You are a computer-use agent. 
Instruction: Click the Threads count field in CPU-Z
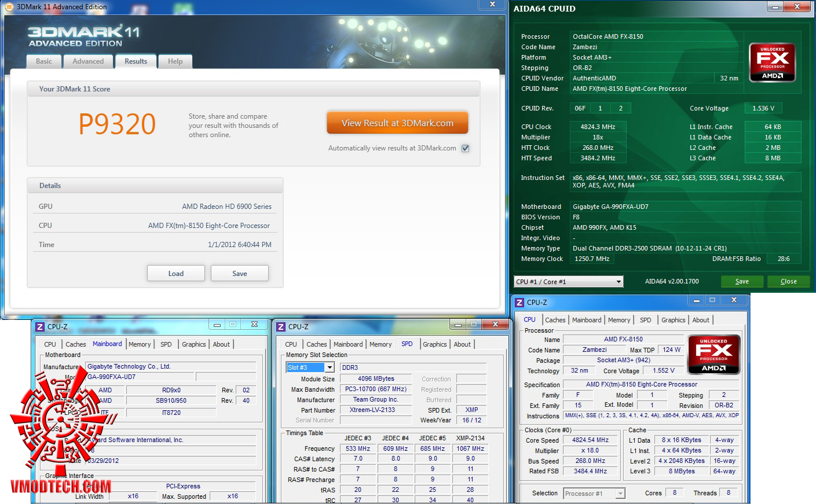(729, 493)
